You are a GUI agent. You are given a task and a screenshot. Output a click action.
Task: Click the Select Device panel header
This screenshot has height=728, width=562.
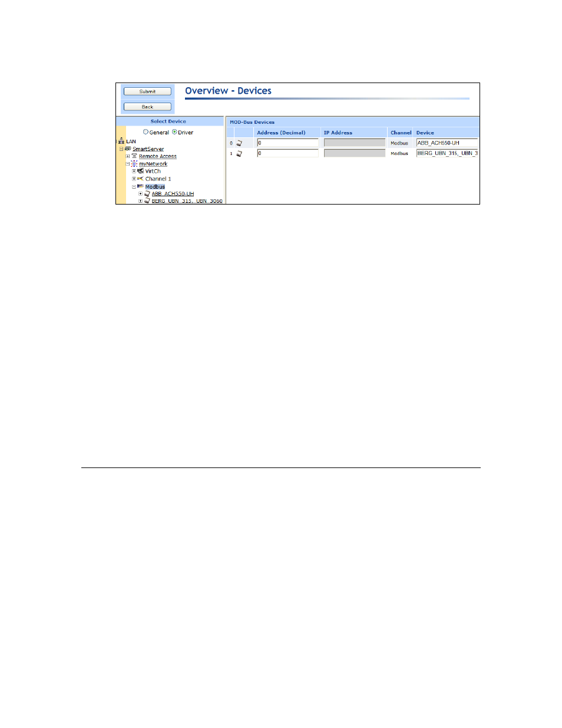168,121
